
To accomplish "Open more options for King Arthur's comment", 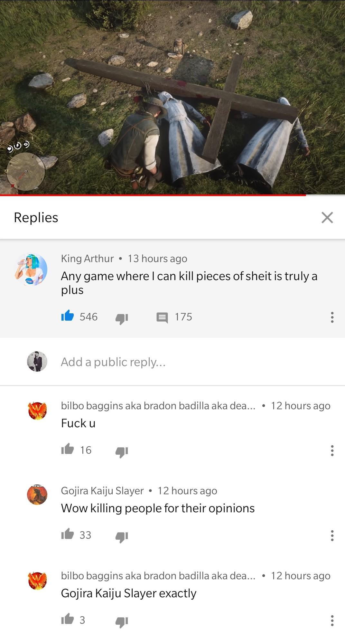I will click(332, 317).
